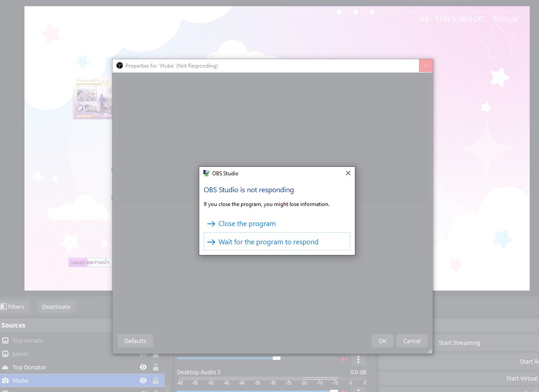Toggle the lock on Top Donator source

click(156, 367)
